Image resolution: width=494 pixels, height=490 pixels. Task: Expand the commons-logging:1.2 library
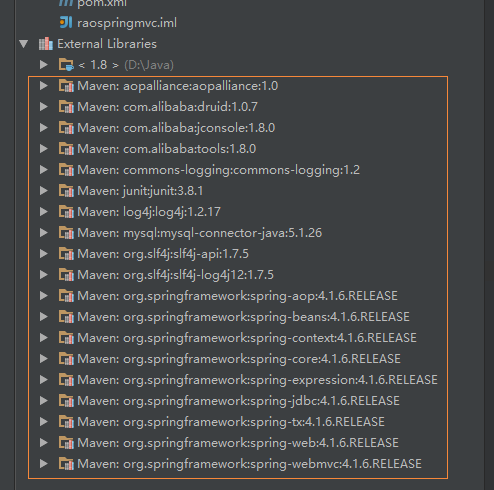(x=43, y=170)
